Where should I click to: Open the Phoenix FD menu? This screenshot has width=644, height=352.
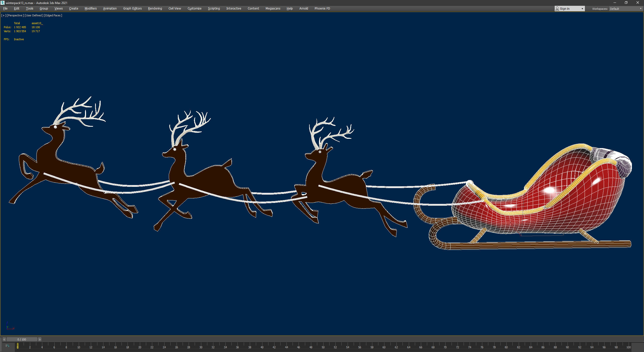[322, 9]
